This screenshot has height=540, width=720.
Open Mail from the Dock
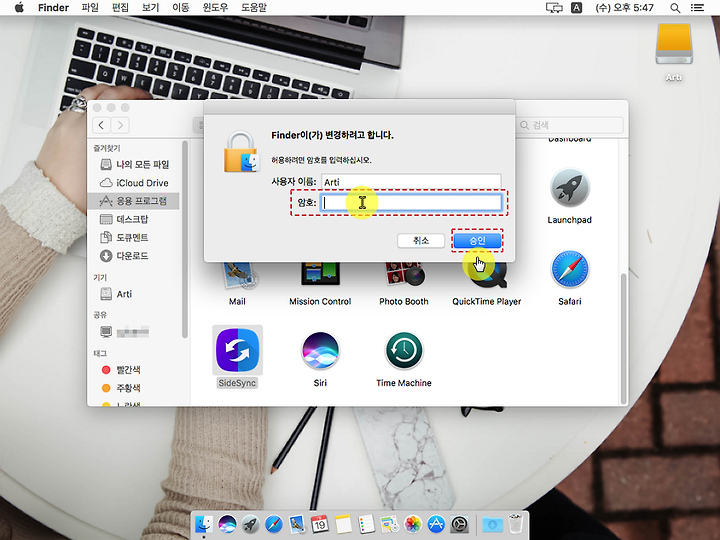297,524
